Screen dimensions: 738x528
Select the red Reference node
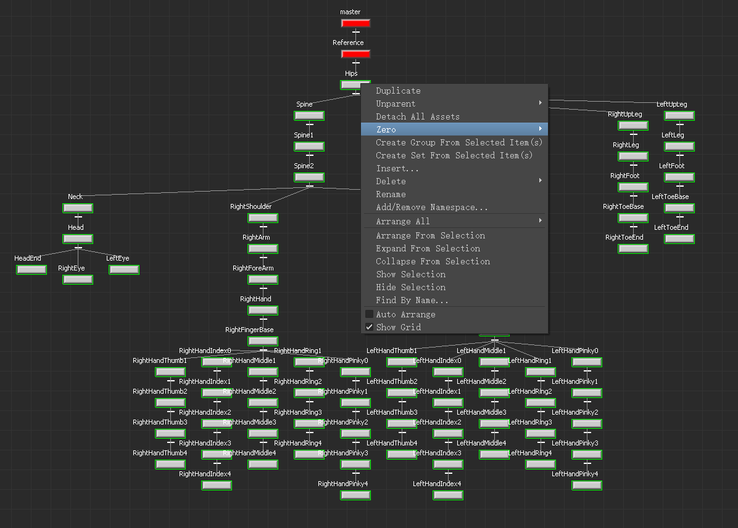(355, 54)
